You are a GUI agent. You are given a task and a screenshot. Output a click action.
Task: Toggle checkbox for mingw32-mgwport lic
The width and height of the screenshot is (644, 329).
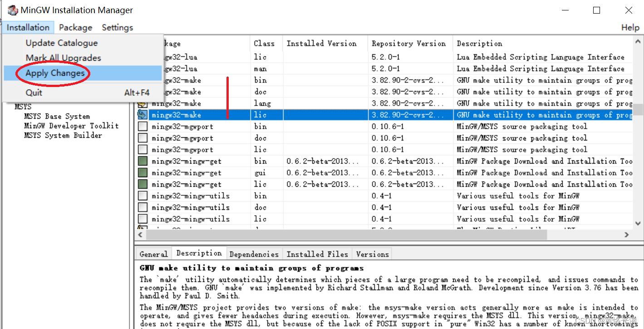[143, 150]
